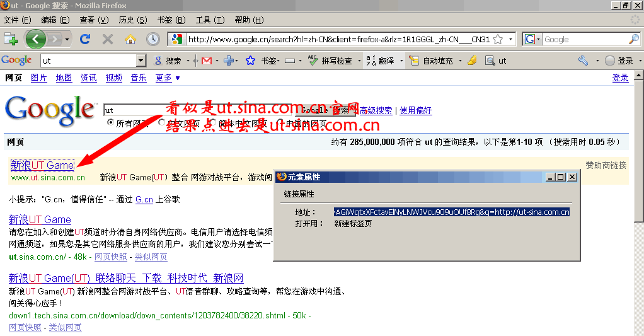Open the history clock icon
Image resolution: width=644 pixels, height=336 pixels.
[x=152, y=40]
